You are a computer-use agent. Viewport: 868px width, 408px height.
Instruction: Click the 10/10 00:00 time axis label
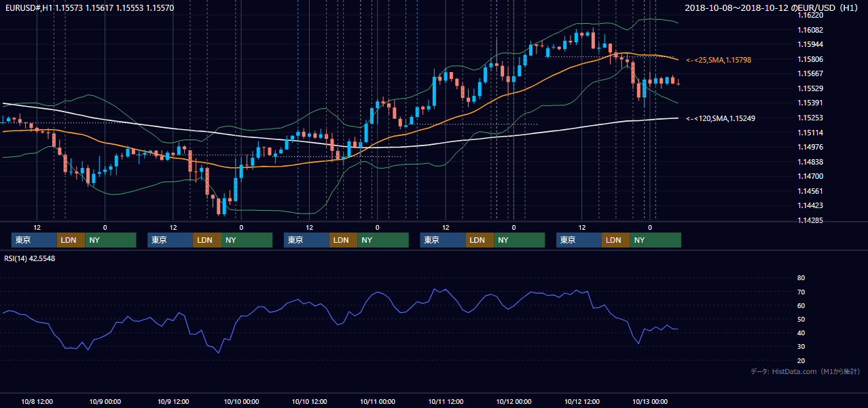coord(241,401)
